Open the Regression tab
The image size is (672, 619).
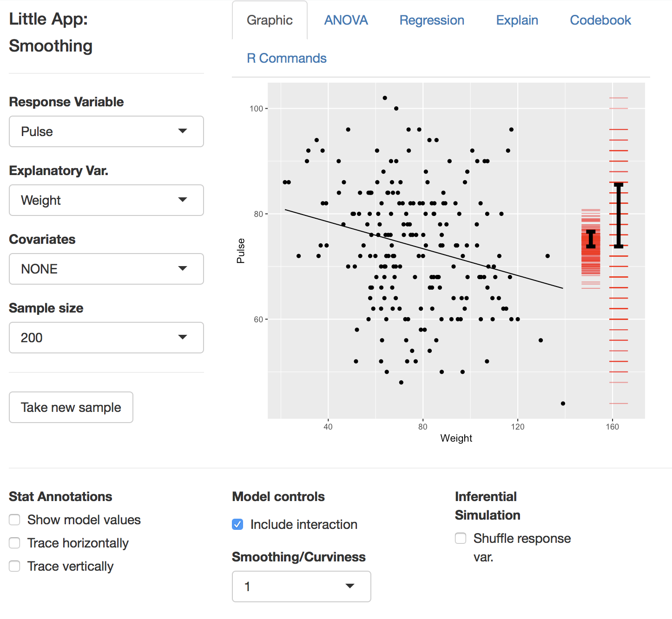pyautogui.click(x=432, y=20)
